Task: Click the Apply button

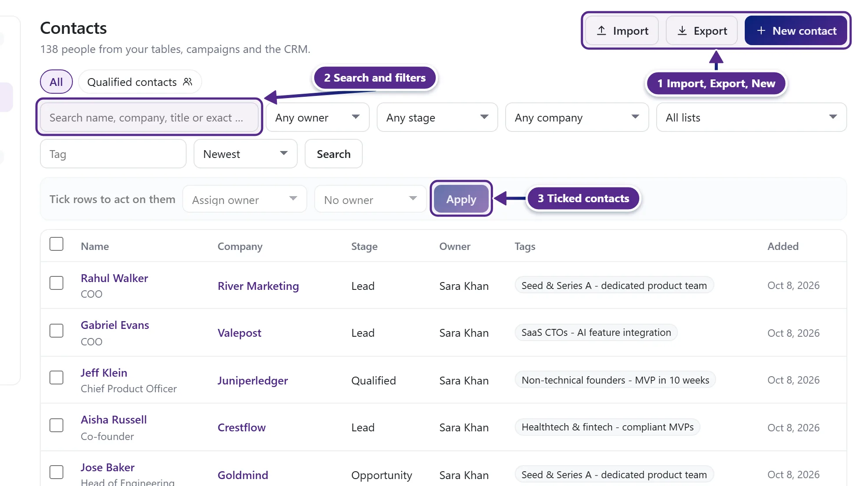Action: 461,199
